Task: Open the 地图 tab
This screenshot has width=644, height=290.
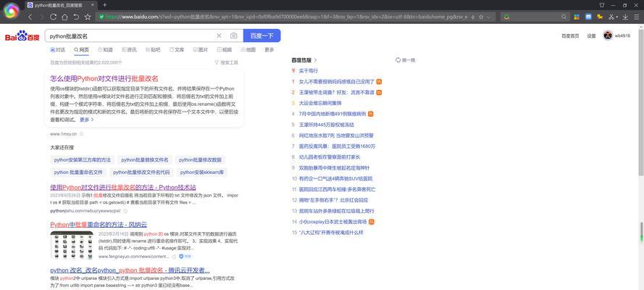Action: point(248,50)
